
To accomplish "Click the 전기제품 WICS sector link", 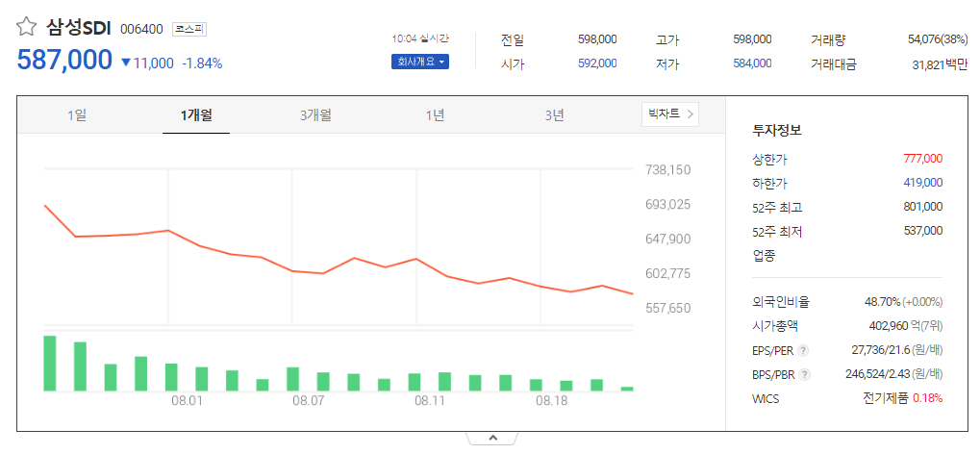I will pyautogui.click(x=886, y=398).
